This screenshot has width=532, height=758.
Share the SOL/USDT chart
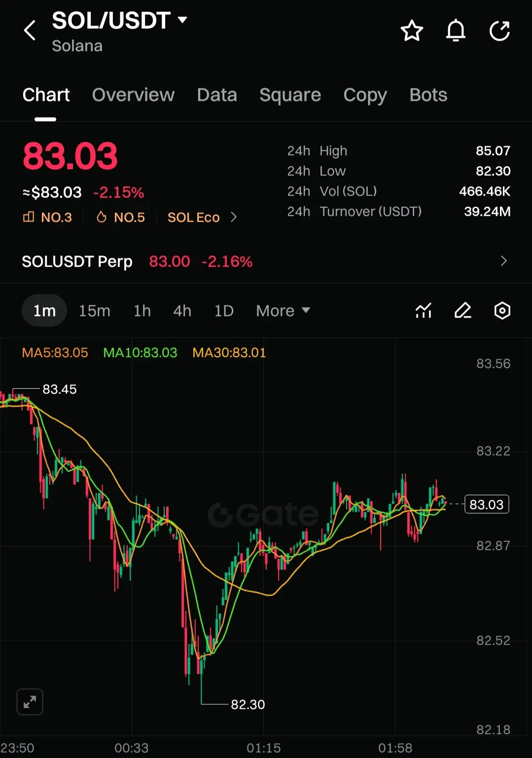click(x=499, y=31)
